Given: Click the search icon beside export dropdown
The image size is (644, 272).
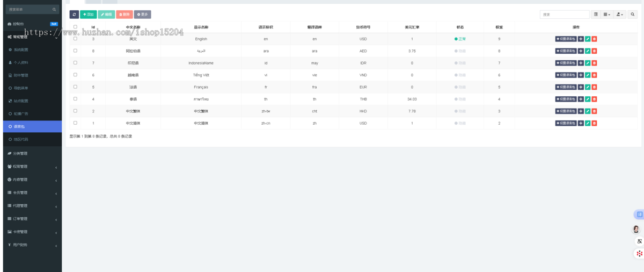Looking at the screenshot, I should click(632, 15).
